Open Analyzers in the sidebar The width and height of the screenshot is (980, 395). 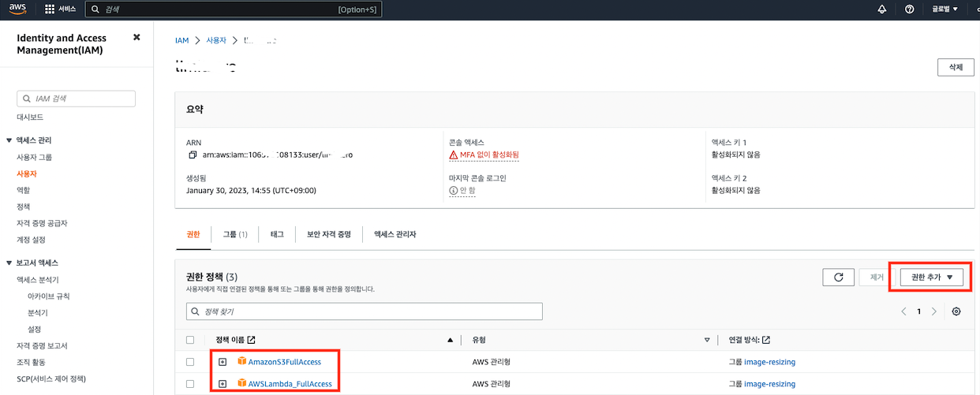38,313
